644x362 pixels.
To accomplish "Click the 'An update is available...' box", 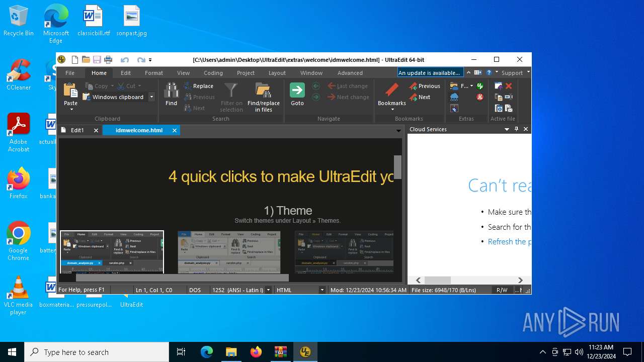I will (x=430, y=73).
